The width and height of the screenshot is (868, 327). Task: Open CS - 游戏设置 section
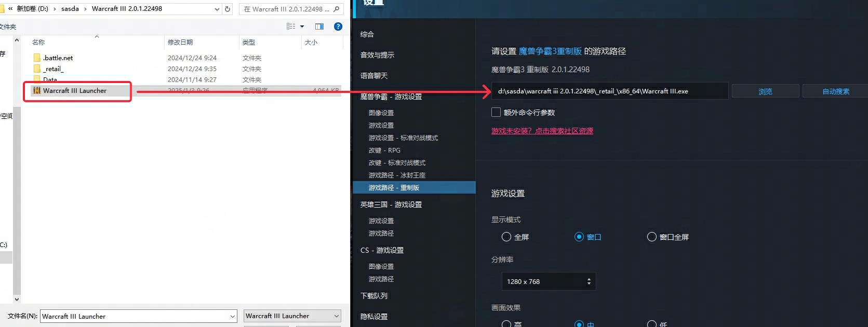[382, 250]
